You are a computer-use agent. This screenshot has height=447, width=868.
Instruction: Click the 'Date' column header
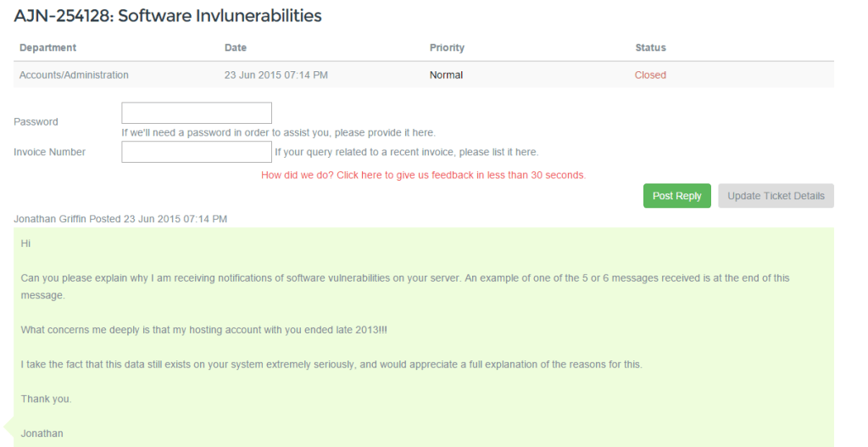(x=236, y=47)
